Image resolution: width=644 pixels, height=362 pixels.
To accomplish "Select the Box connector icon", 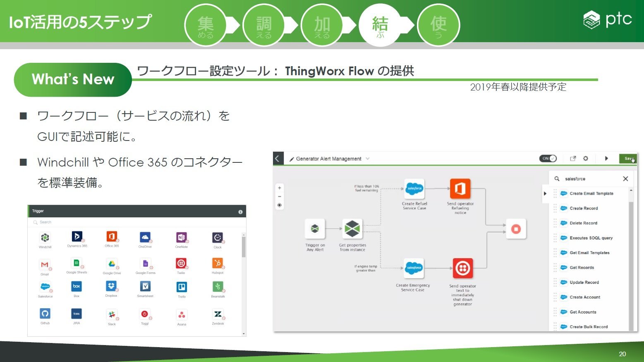I will [77, 286].
